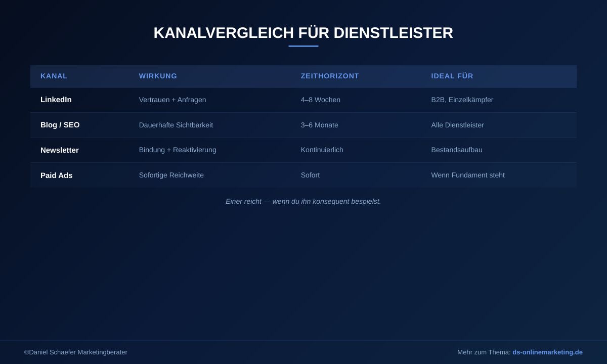Click the Kanal column header
This screenshot has height=364, width=607.
tap(54, 76)
